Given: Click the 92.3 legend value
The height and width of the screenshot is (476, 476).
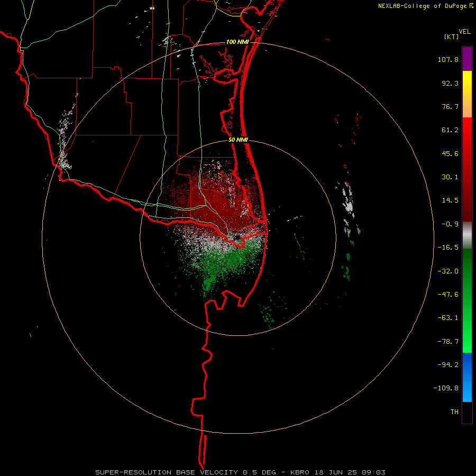Looking at the screenshot, I should tap(450, 83).
